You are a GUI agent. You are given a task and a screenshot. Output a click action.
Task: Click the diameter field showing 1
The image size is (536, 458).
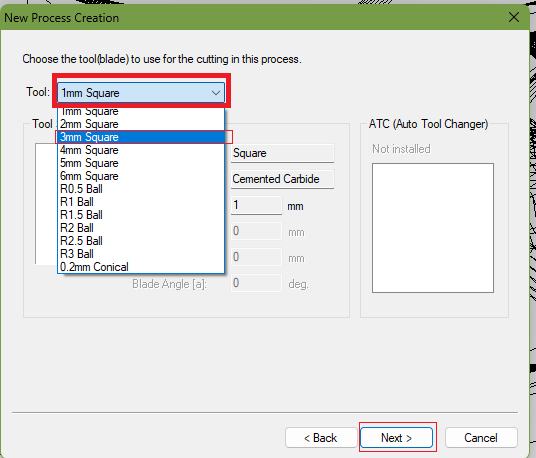(x=256, y=205)
